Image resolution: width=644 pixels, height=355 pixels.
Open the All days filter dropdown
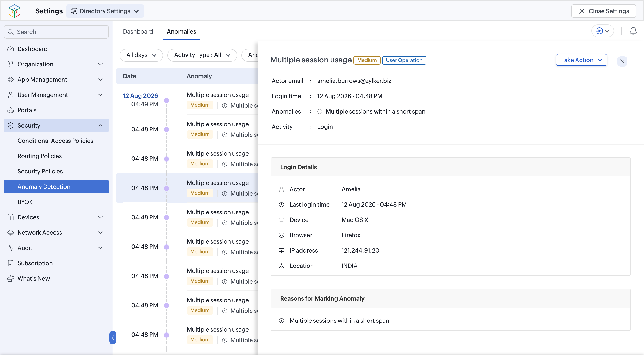(141, 55)
